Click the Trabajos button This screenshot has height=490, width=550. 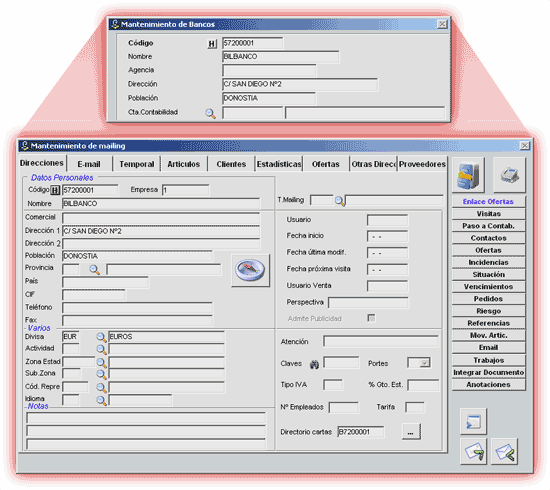488,360
